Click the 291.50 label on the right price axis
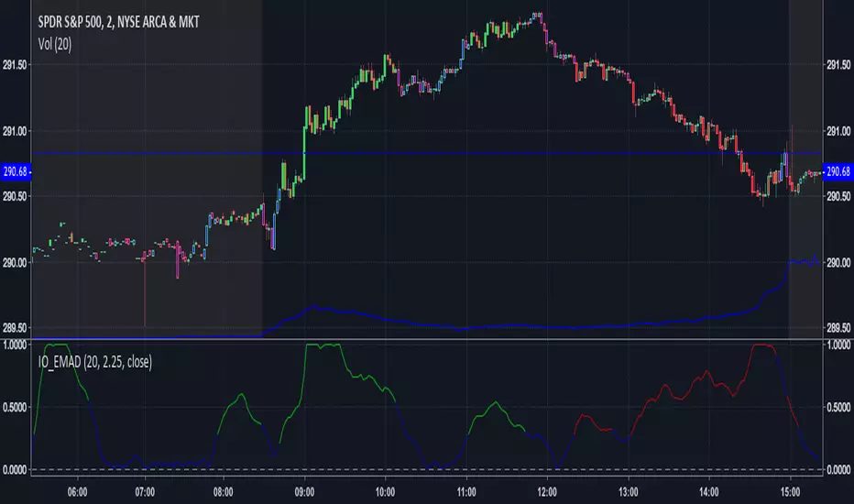Image resolution: width=854 pixels, height=504 pixels. coord(838,65)
